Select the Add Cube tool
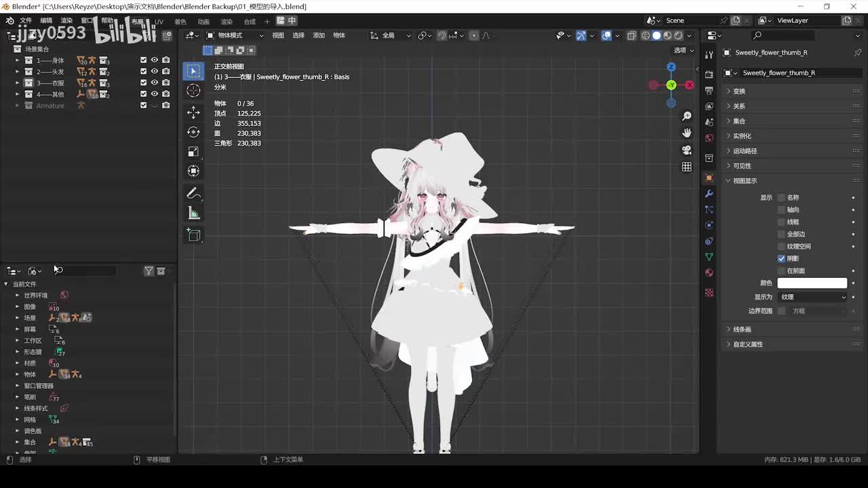 point(193,235)
